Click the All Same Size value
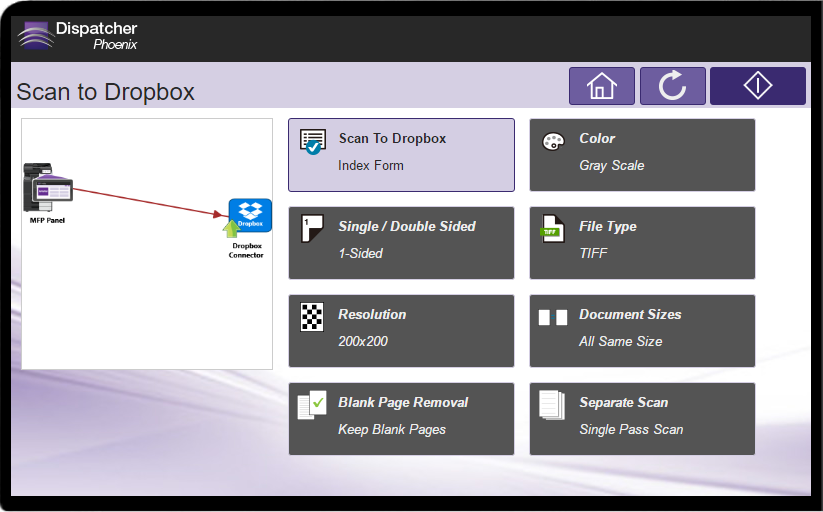Viewport: 823px width, 512px height. tap(620, 341)
